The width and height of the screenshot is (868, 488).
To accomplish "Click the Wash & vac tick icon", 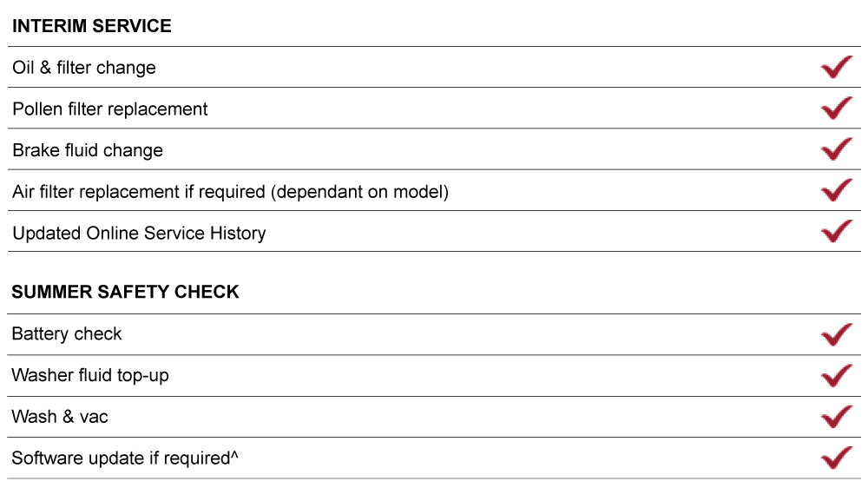I will pyautogui.click(x=836, y=417).
